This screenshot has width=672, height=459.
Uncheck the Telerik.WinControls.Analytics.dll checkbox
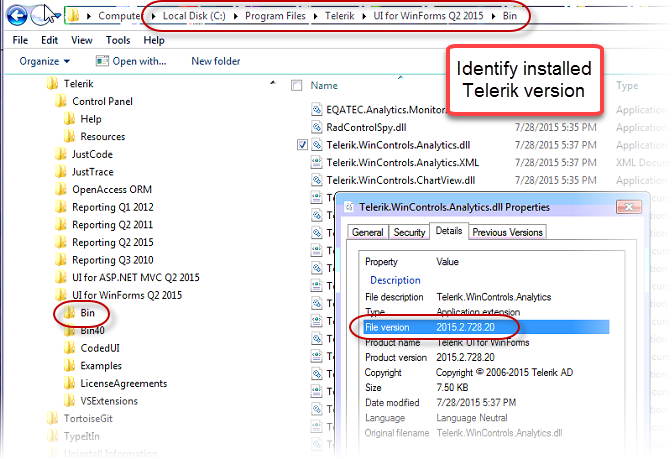302,145
